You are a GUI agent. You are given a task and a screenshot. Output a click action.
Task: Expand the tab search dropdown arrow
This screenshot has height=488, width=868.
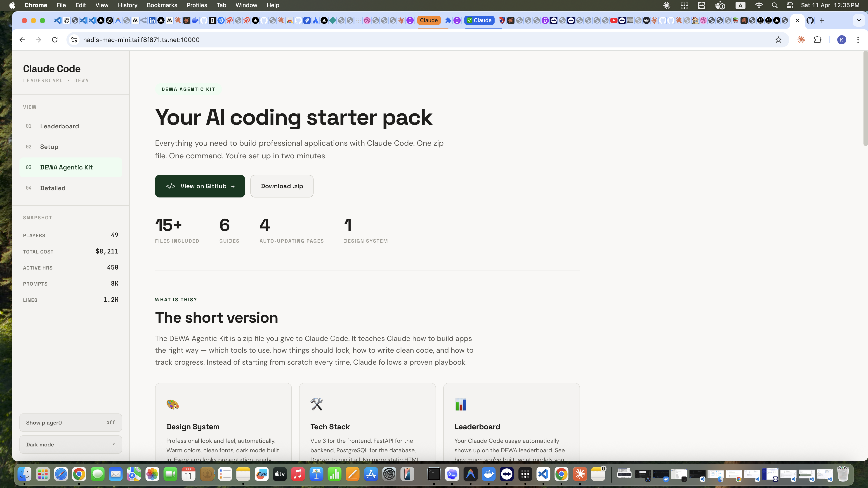[x=859, y=21]
